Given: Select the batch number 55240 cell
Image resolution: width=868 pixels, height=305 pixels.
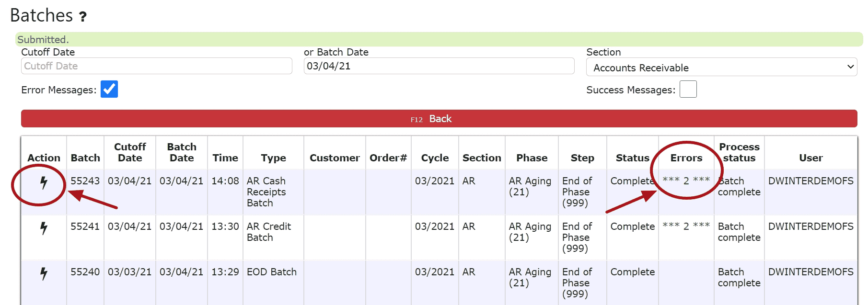Looking at the screenshot, I should pos(85,272).
